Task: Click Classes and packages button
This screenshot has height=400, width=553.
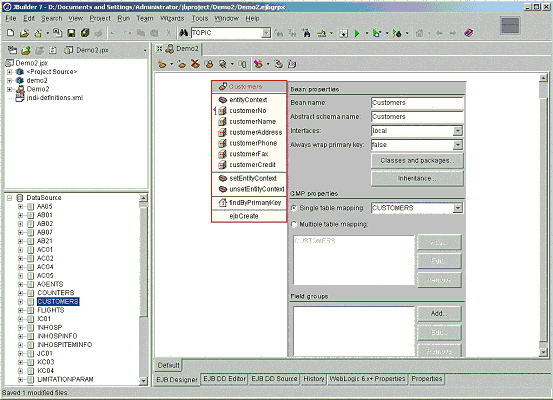Action: click(x=417, y=161)
